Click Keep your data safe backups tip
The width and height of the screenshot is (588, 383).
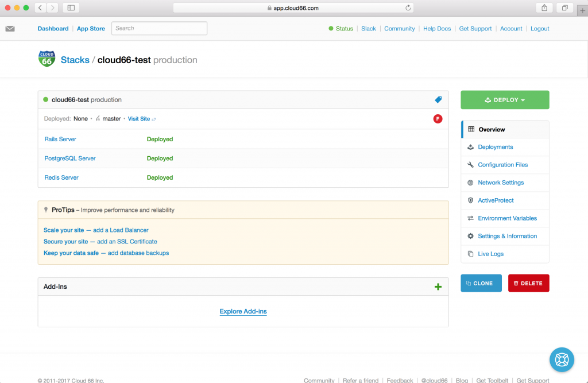pos(106,253)
